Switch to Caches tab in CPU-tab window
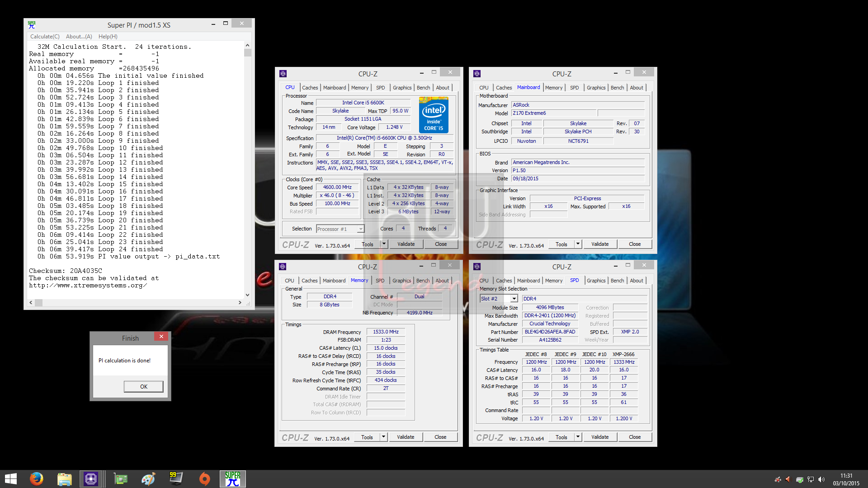868x488 pixels. point(310,88)
